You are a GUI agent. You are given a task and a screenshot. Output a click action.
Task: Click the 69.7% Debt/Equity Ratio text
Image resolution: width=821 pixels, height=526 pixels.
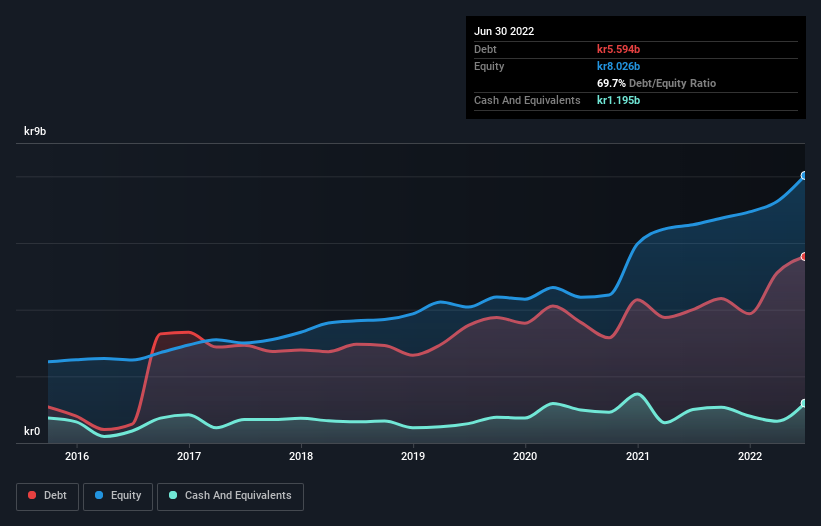pyautogui.click(x=656, y=83)
